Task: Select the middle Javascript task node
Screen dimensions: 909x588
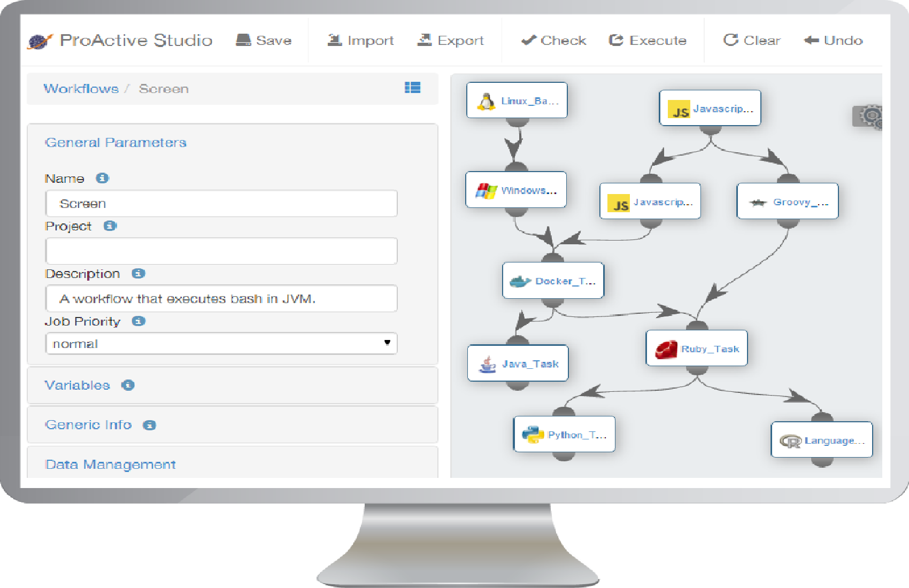Action: 650,201
